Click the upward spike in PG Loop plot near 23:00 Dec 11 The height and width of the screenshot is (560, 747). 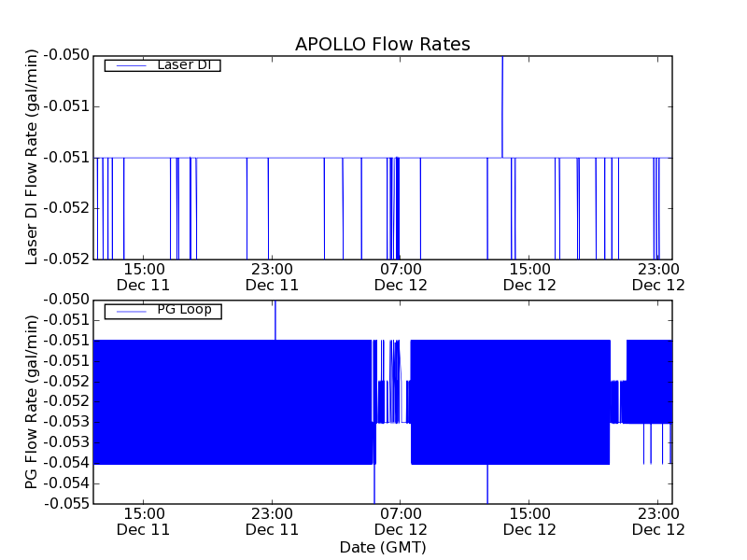tap(275, 319)
